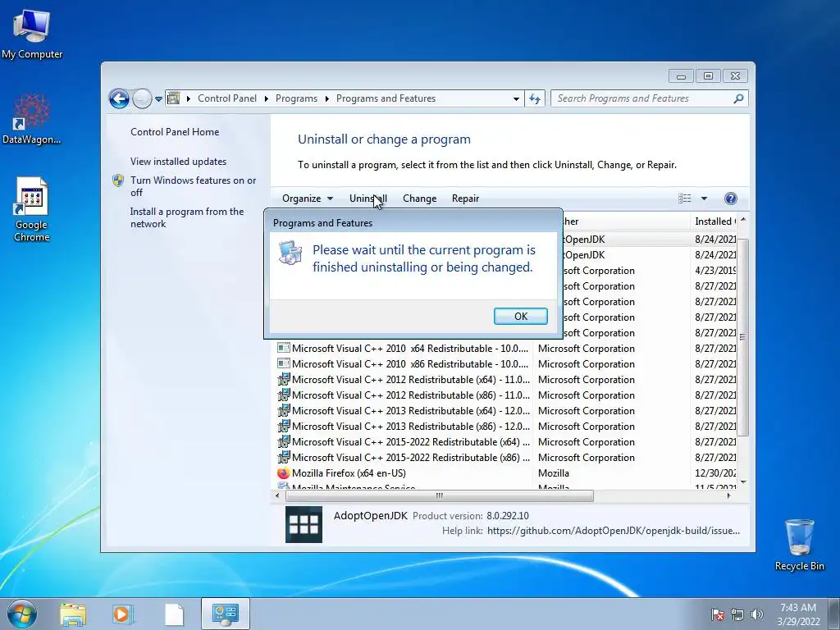Select Microsoft Visual C++ 2010 x64 Redistributable row
Image resolution: width=840 pixels, height=630 pixels.
pos(506,348)
